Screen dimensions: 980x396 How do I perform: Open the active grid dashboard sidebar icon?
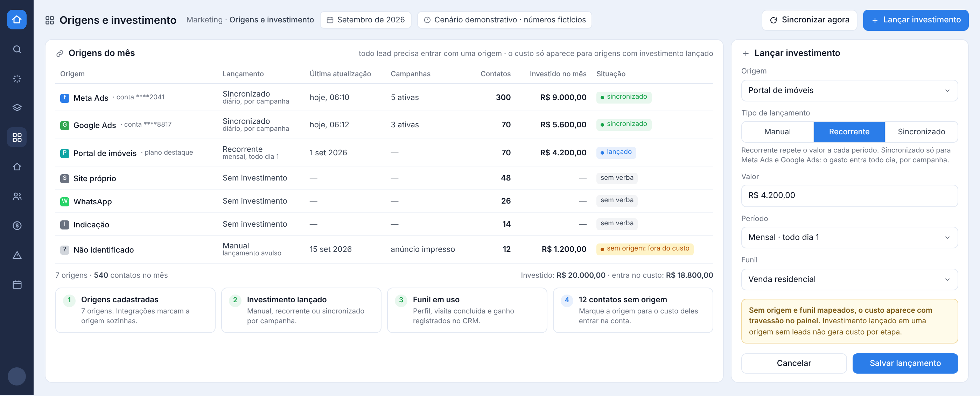pos(17,137)
